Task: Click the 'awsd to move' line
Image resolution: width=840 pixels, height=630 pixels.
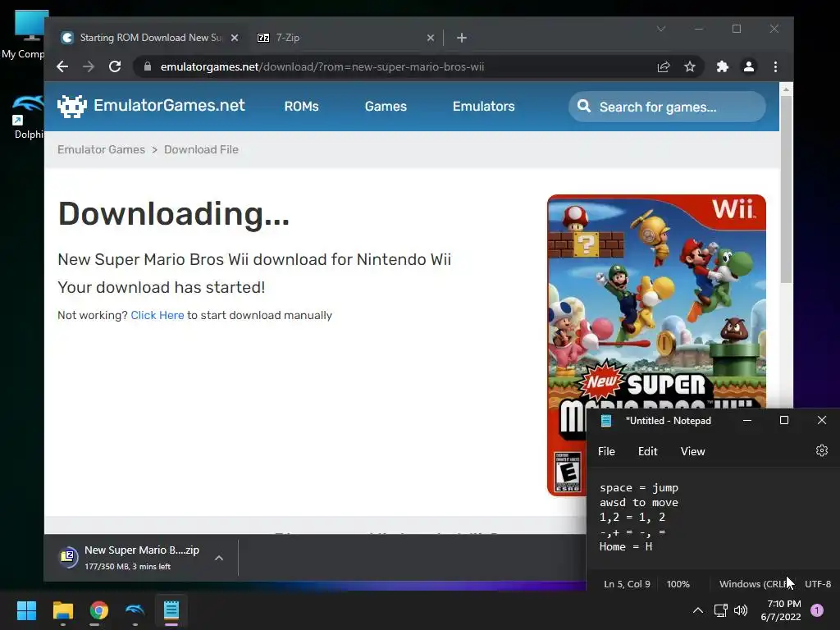Action: coord(639,503)
